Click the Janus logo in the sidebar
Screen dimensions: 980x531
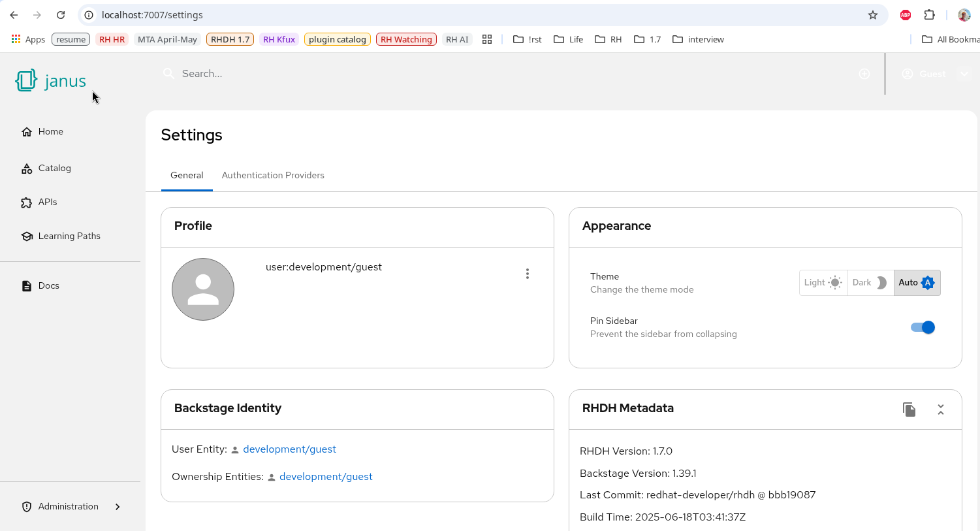pyautogui.click(x=51, y=81)
